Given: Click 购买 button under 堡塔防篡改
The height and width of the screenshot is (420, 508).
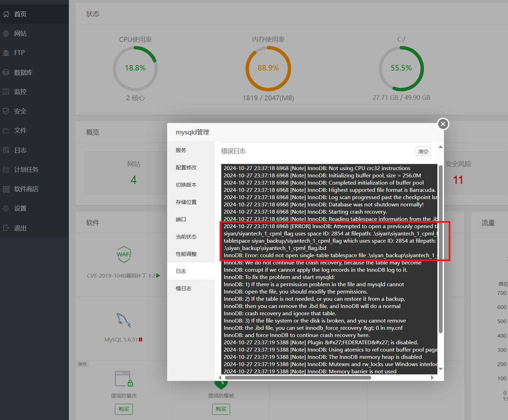Looking at the screenshot, I should [x=124, y=409].
